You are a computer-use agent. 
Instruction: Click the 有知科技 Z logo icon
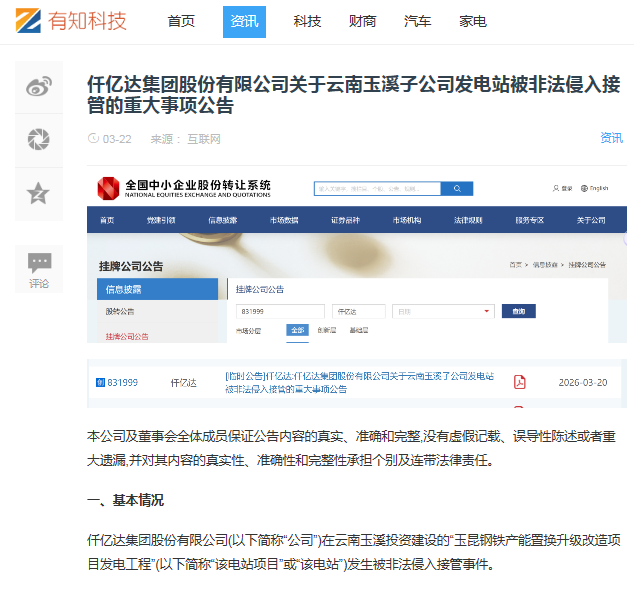click(28, 20)
